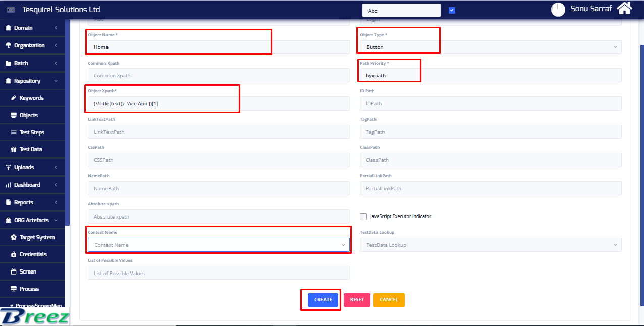Click the ClassPath field
Viewport: 644px width, 326px height.
coord(491,160)
